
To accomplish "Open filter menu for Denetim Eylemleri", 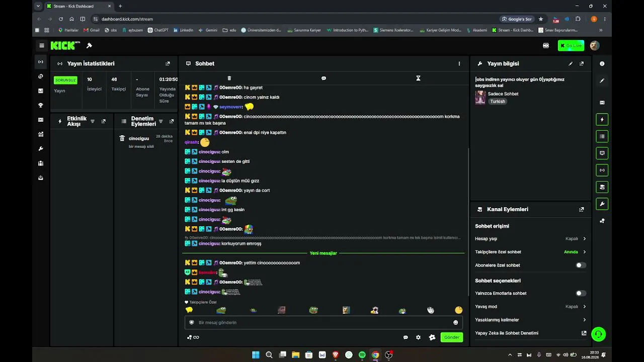I will point(161,121).
